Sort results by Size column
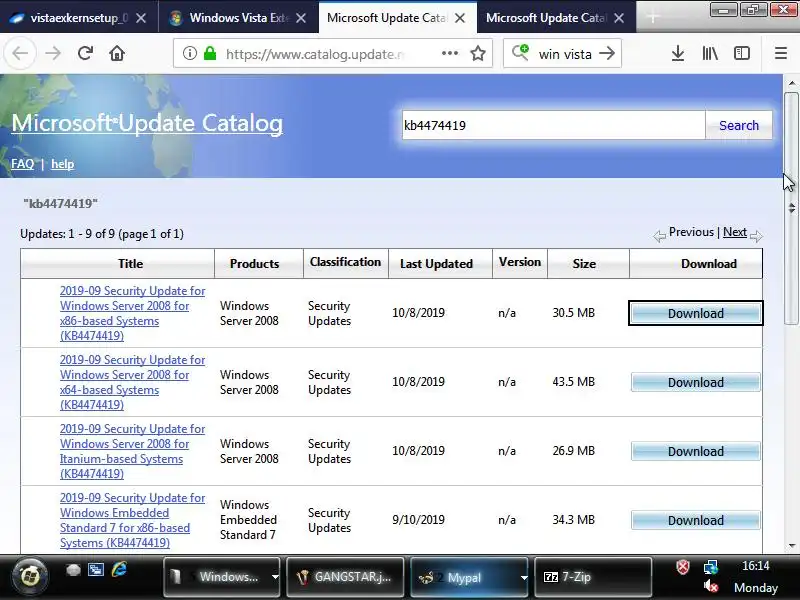This screenshot has height=600, width=800. [x=584, y=264]
